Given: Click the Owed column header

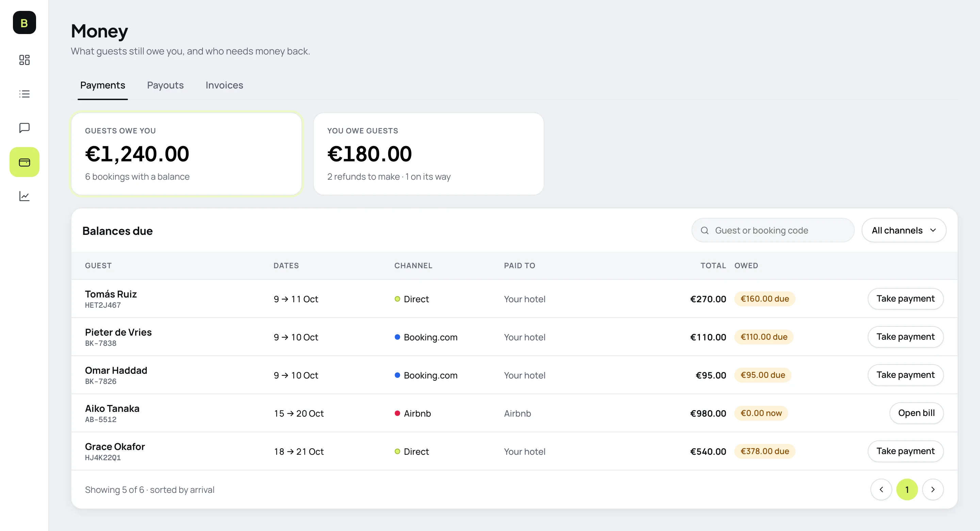Looking at the screenshot, I should click(x=746, y=266).
